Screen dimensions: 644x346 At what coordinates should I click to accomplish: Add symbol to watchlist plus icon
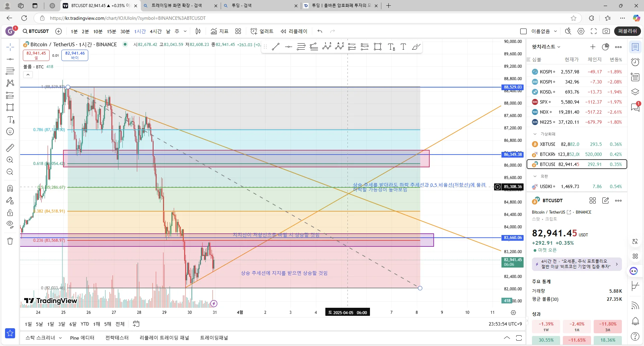(x=593, y=47)
